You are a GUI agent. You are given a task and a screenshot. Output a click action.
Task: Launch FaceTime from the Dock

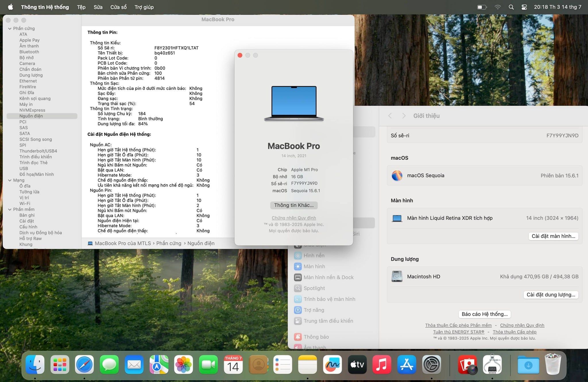click(x=208, y=364)
